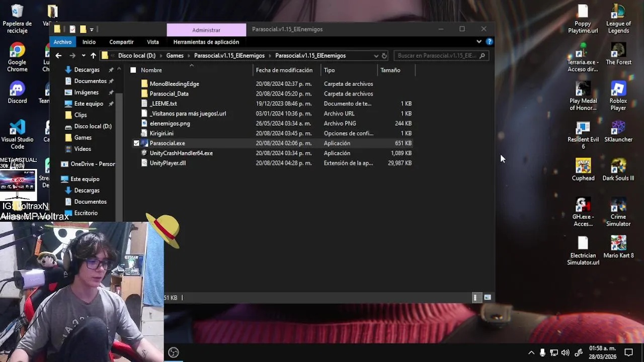Navigate to Games in breadcrumb path
Viewport: 644px width, 362px height.
coord(175,56)
